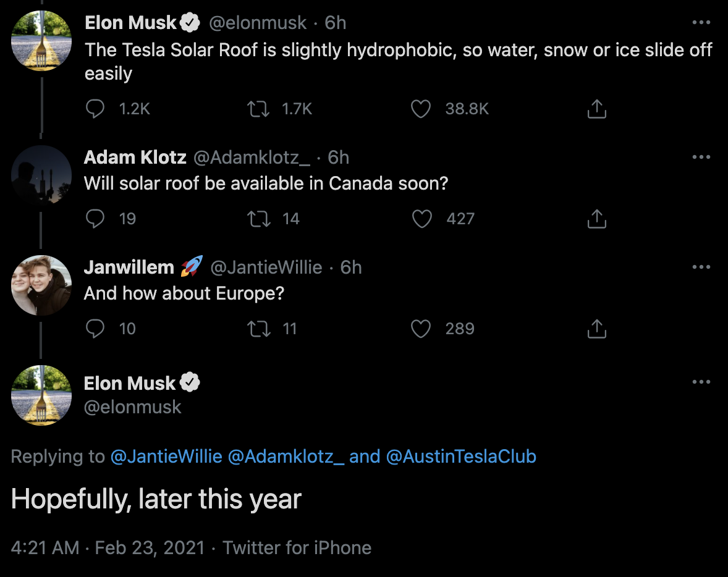The width and height of the screenshot is (728, 577).
Task: Reply to Adam Klotz's Canada question
Action: [x=95, y=219]
